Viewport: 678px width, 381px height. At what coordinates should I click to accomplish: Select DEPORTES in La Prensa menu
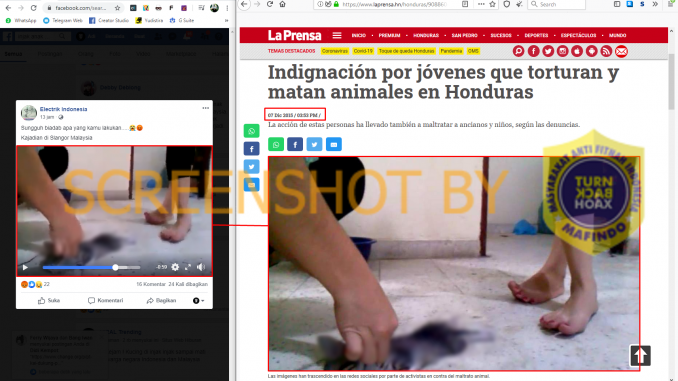coord(536,35)
